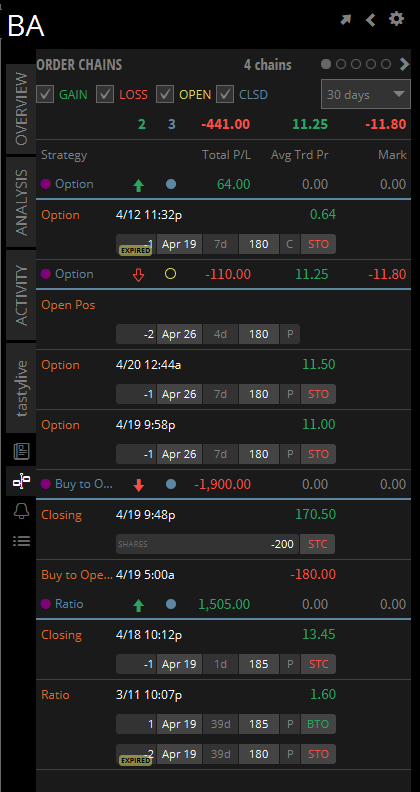The image size is (420, 792).
Task: Open the news icon in sidebar
Action: coord(21,451)
